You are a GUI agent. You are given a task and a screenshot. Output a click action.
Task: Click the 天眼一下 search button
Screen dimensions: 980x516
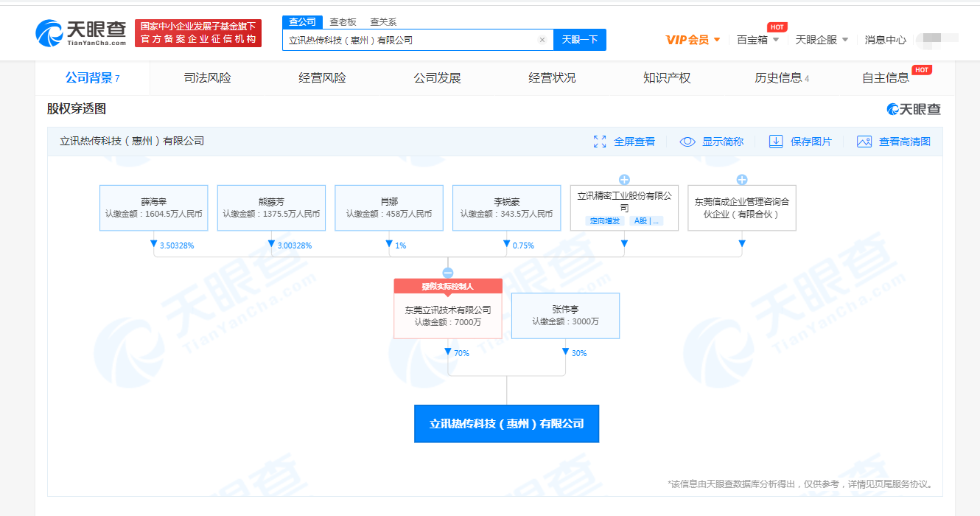click(x=580, y=40)
